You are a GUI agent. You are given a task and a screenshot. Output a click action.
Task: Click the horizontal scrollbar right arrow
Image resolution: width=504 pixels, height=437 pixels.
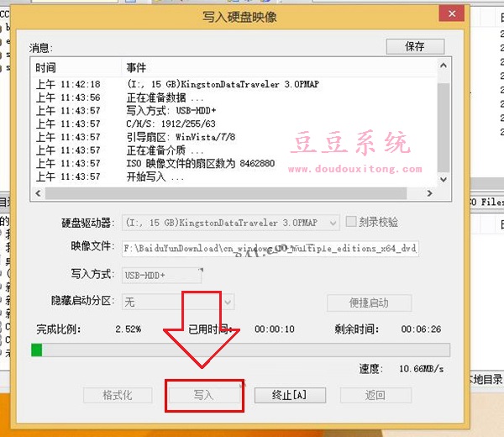(x=430, y=193)
